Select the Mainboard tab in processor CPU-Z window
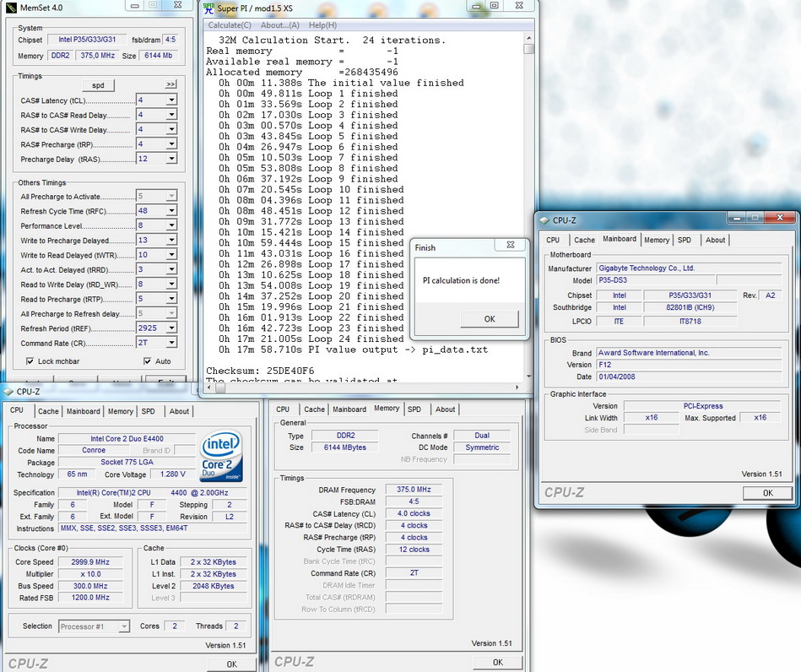Image resolution: width=801 pixels, height=672 pixels. [84, 411]
